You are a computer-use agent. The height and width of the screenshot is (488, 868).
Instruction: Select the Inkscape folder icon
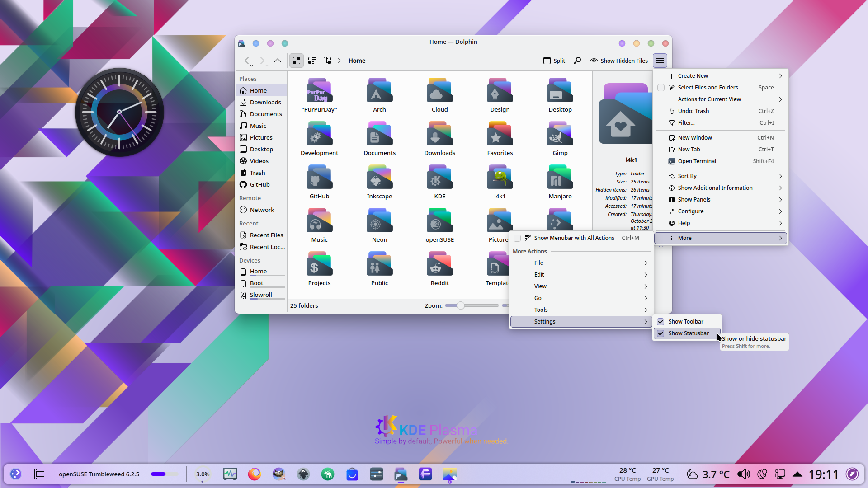(379, 177)
